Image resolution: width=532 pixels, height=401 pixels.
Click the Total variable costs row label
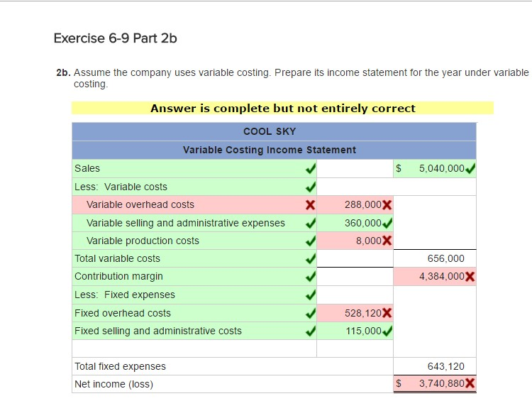(x=117, y=259)
